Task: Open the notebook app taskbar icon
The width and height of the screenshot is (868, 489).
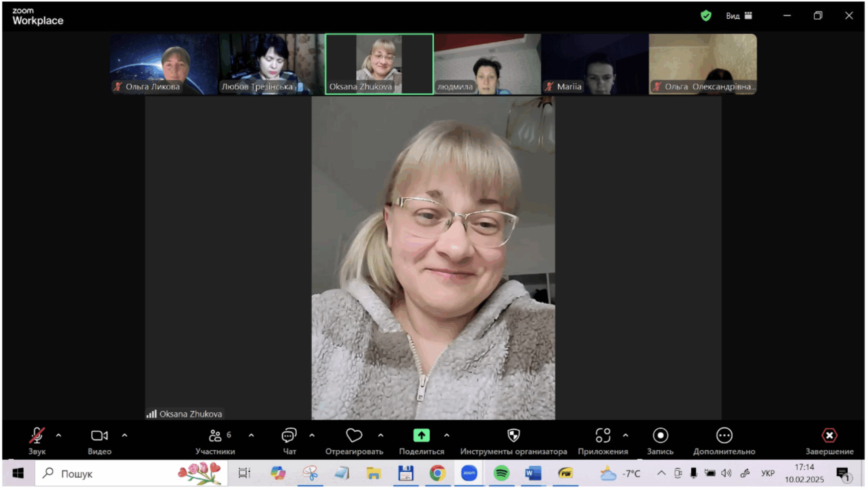Action: (x=342, y=474)
